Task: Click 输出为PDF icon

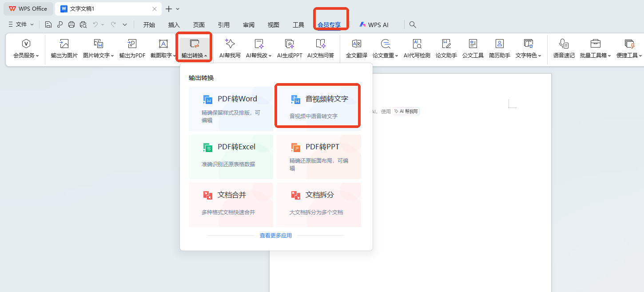Action: pyautogui.click(x=132, y=44)
